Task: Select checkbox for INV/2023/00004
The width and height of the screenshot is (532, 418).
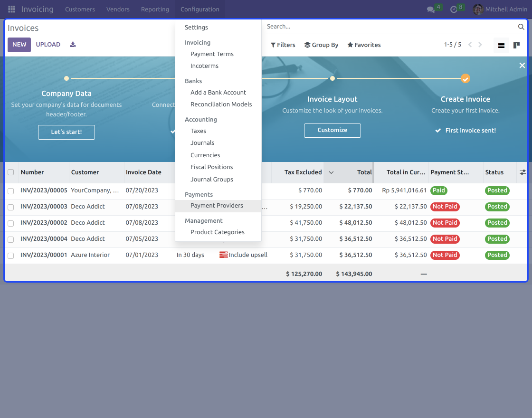Action: click(11, 239)
